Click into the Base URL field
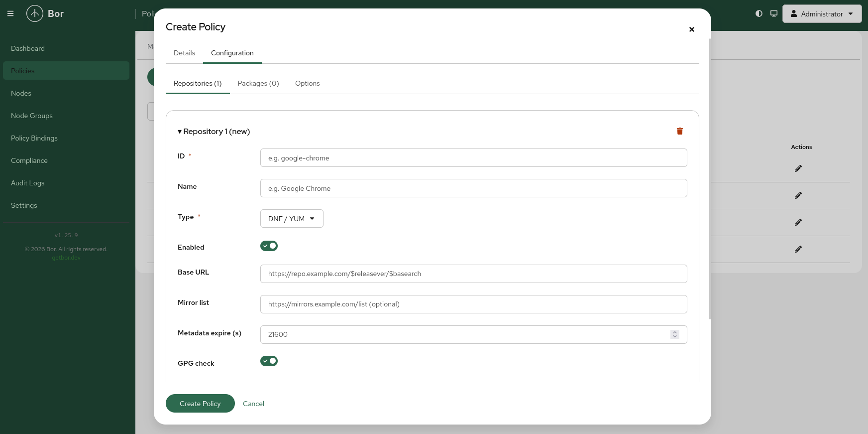This screenshot has width=868, height=434. click(473, 274)
